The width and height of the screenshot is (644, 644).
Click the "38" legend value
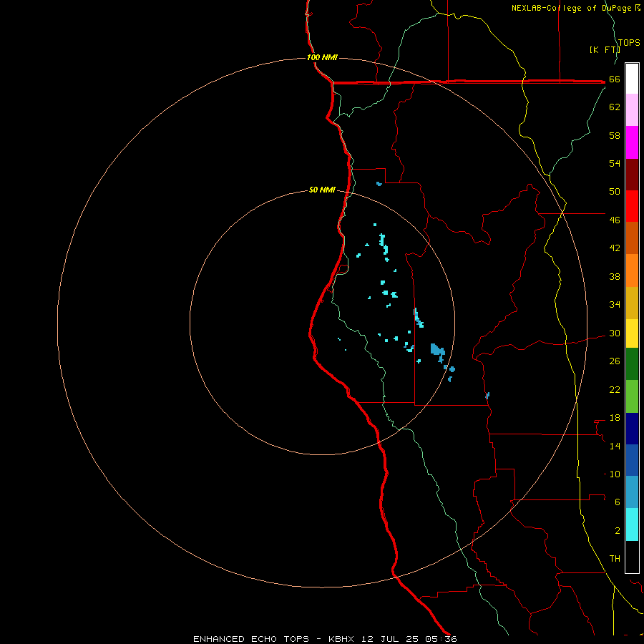pyautogui.click(x=615, y=277)
